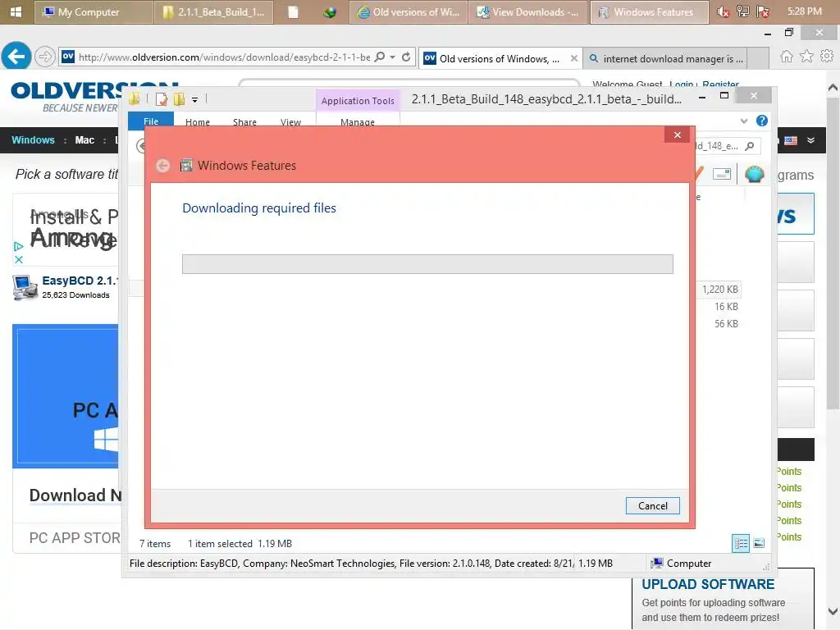The height and width of the screenshot is (630, 840).
Task: Click the Explorer Properties quick access icon
Action: pyautogui.click(x=162, y=99)
